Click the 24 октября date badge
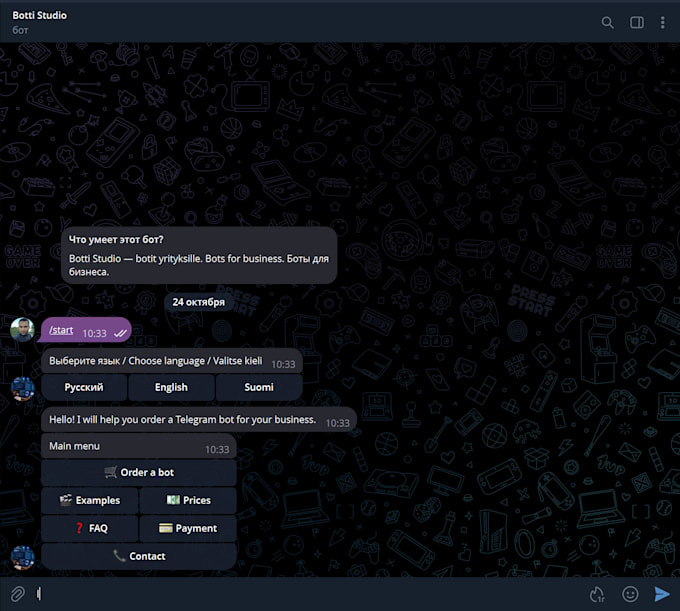 [199, 302]
